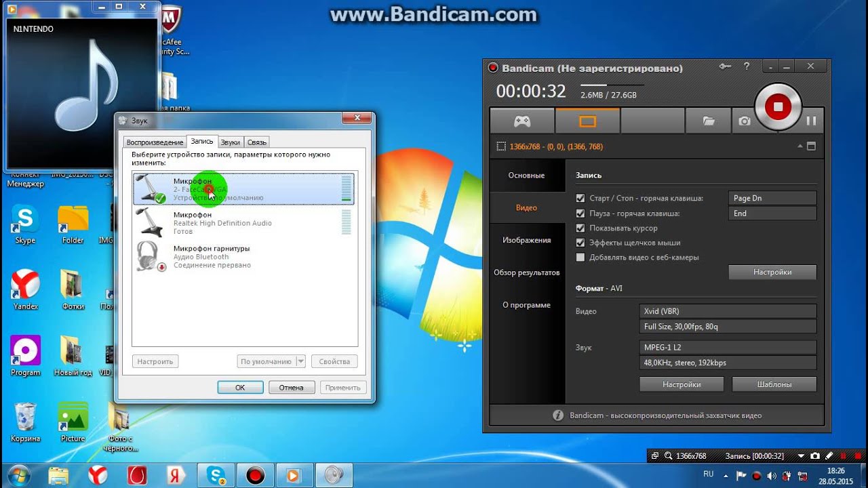Screen dimensions: 868x488
Task: Click the Bandicam registration key icon
Action: point(726,66)
